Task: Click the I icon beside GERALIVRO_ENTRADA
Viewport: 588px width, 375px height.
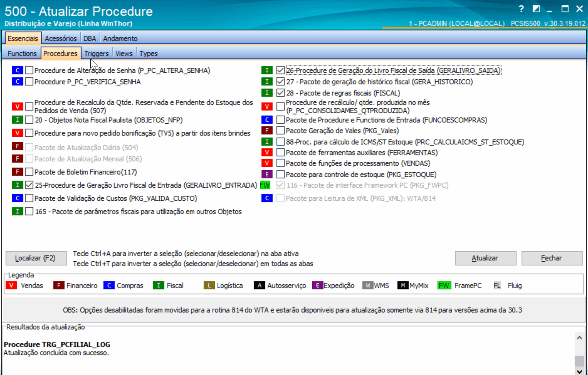Action: 18,185
